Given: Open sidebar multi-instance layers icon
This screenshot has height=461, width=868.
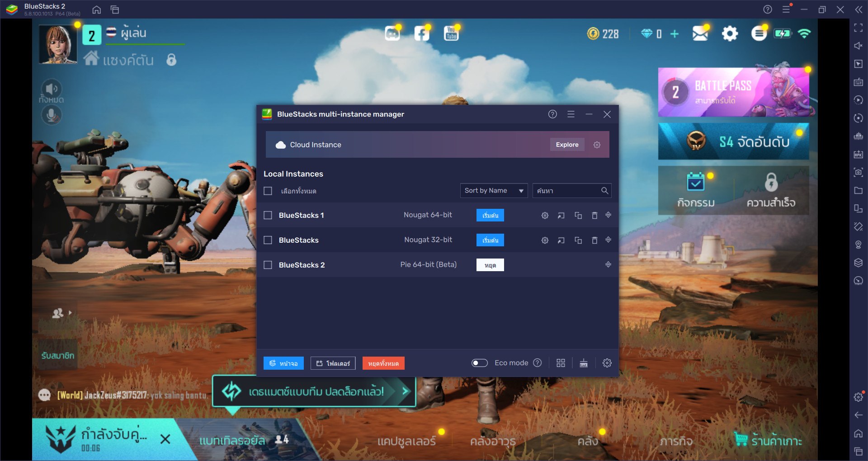Looking at the screenshot, I should point(859,263).
